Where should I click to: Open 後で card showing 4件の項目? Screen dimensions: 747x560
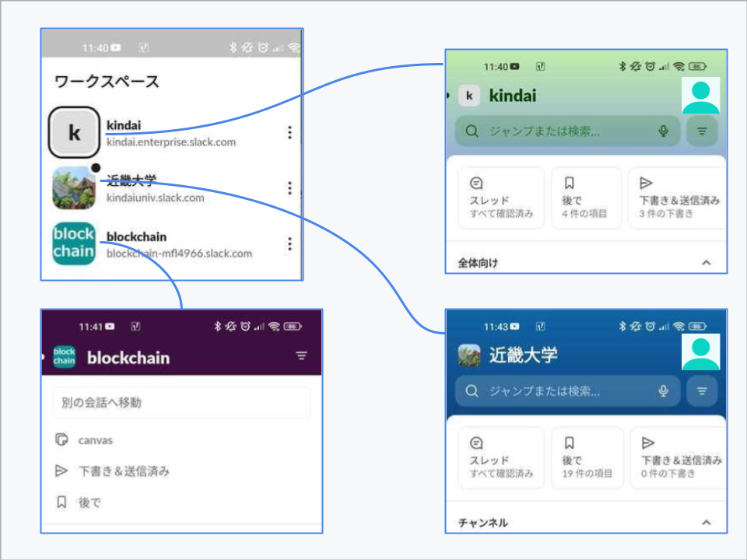pos(586,198)
